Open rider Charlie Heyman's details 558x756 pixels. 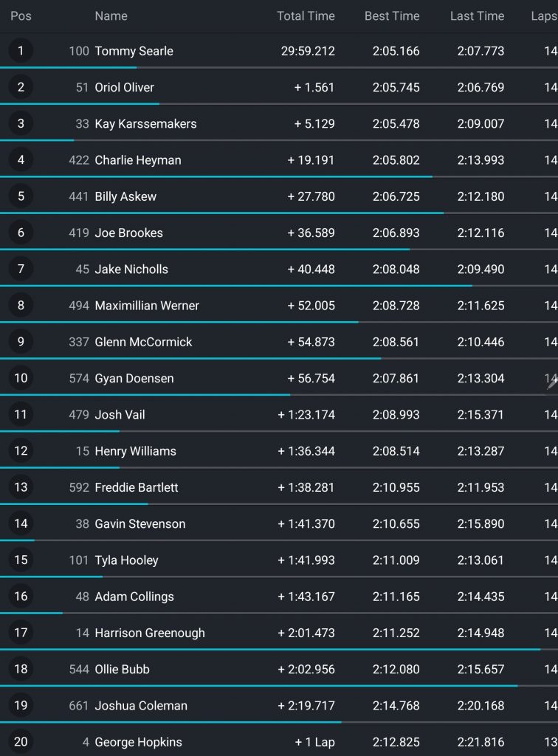click(x=138, y=160)
